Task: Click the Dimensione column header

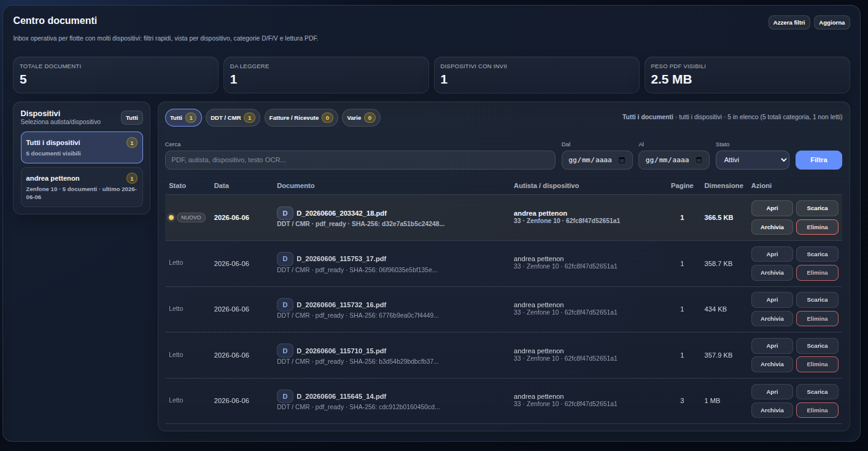Action: 724,186
